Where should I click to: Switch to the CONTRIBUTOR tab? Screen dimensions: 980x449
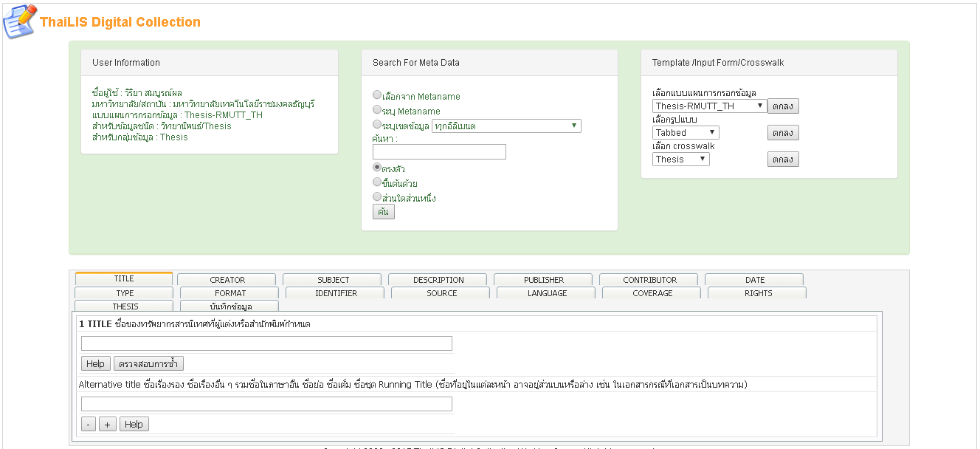coord(649,280)
